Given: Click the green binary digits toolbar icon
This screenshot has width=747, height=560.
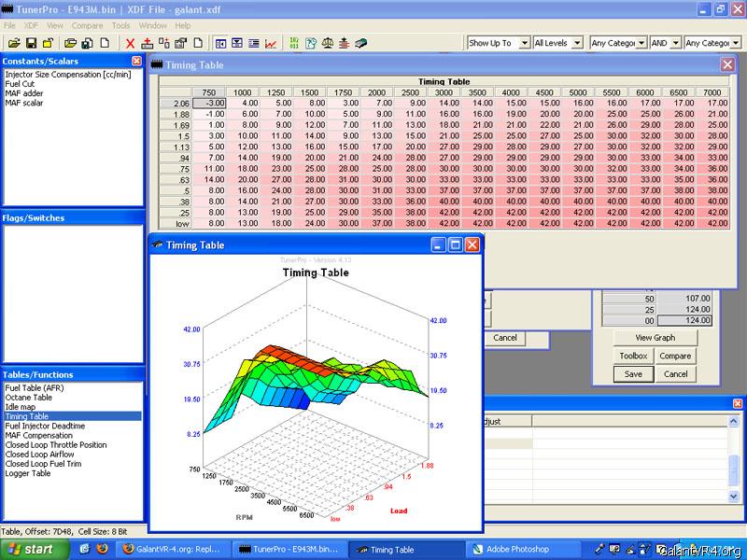Looking at the screenshot, I should [x=295, y=43].
